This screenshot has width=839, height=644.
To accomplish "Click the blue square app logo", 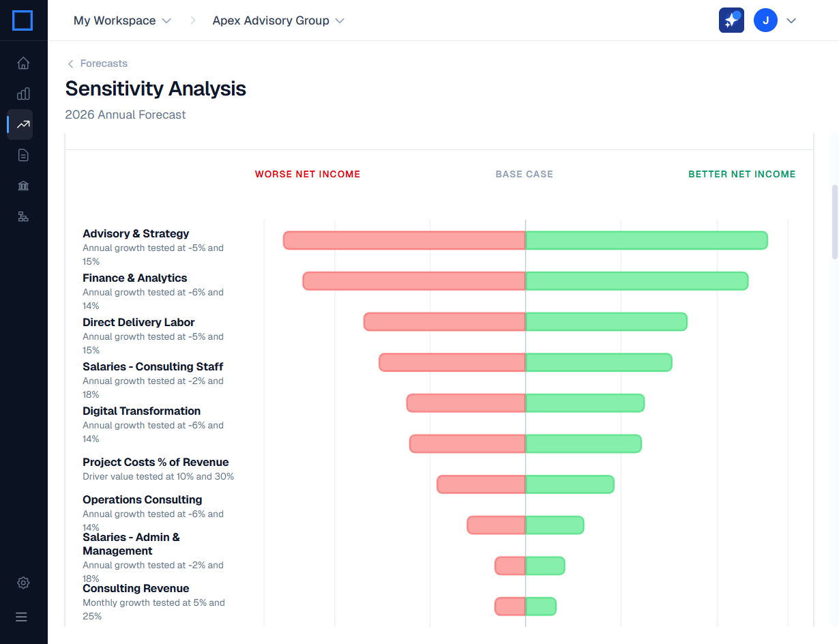I will click(23, 20).
